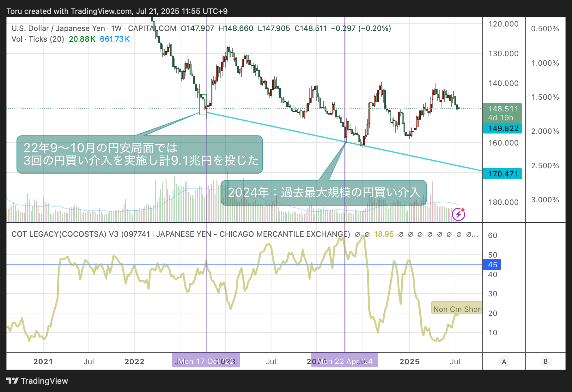Image resolution: width=572 pixels, height=392 pixels.
Task: Click the 180.000 price axis label
Action: click(x=503, y=202)
